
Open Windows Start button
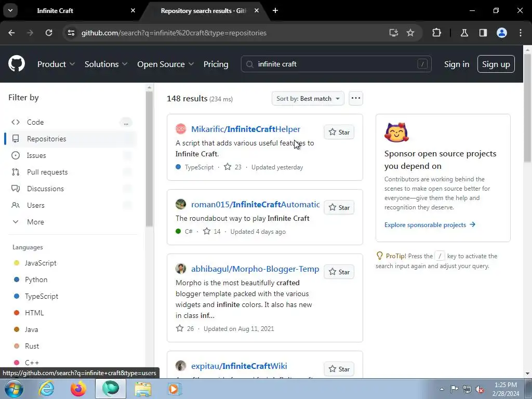pos(14,389)
